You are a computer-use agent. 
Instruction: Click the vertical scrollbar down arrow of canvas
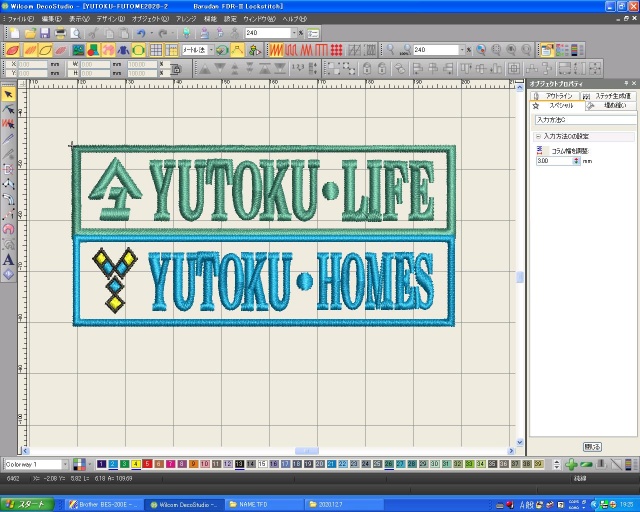520,442
